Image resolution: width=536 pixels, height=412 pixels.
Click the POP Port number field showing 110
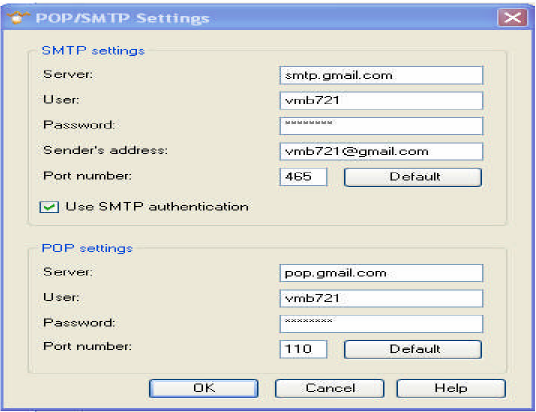[x=303, y=349]
